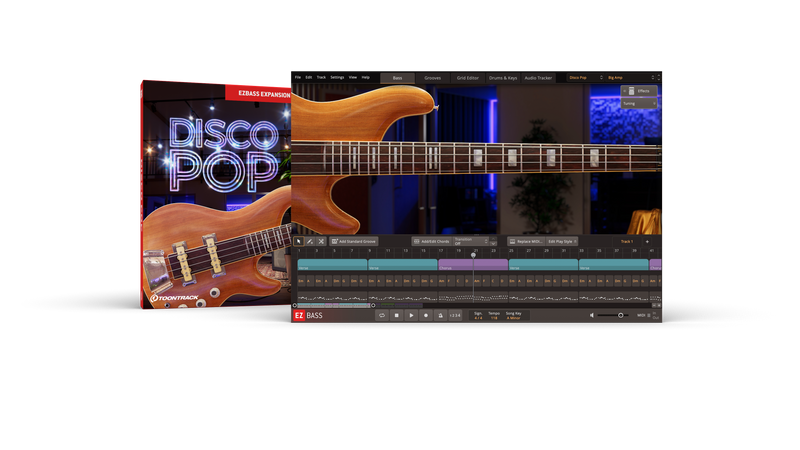Add a new track with plus icon
This screenshot has height=450, width=800.
click(647, 241)
